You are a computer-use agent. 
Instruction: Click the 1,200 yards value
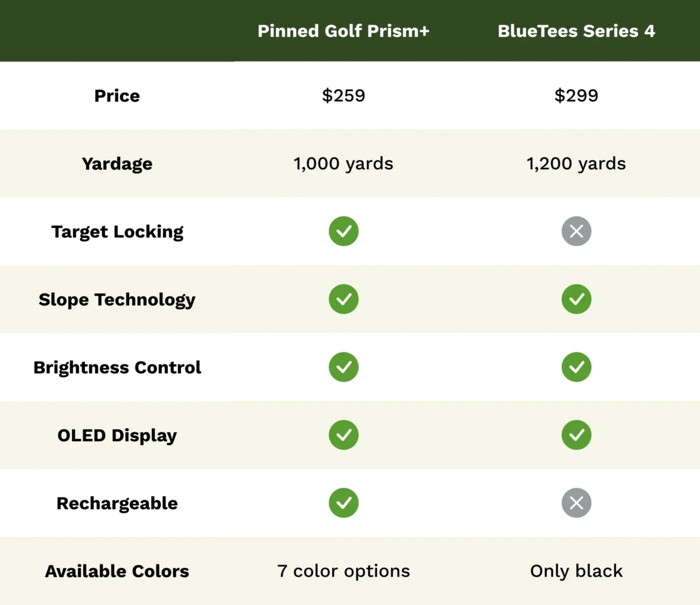(576, 164)
